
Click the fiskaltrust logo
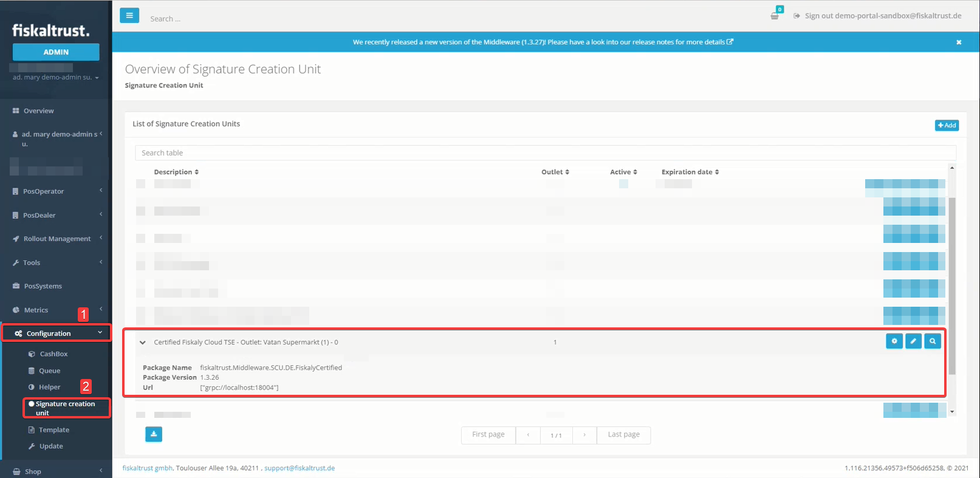coord(51,30)
